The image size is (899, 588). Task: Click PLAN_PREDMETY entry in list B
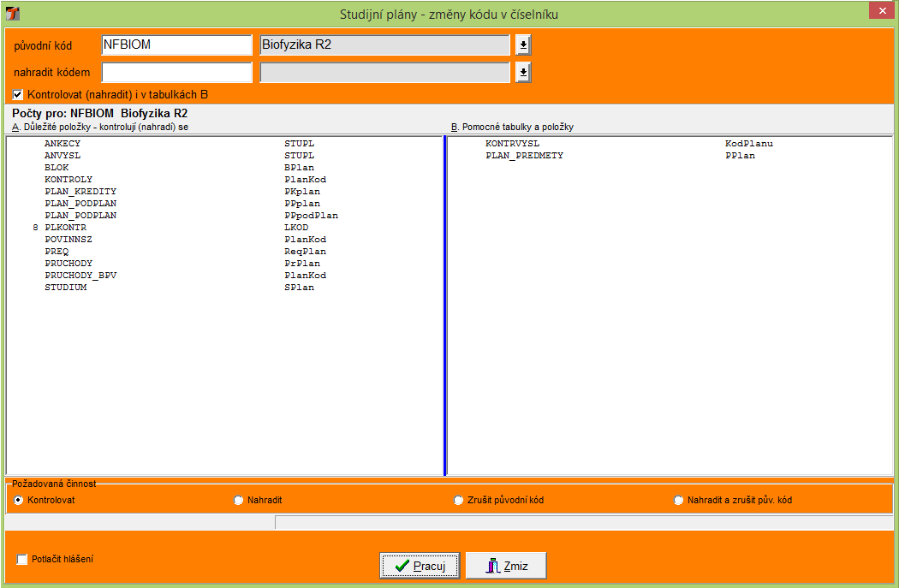524,156
